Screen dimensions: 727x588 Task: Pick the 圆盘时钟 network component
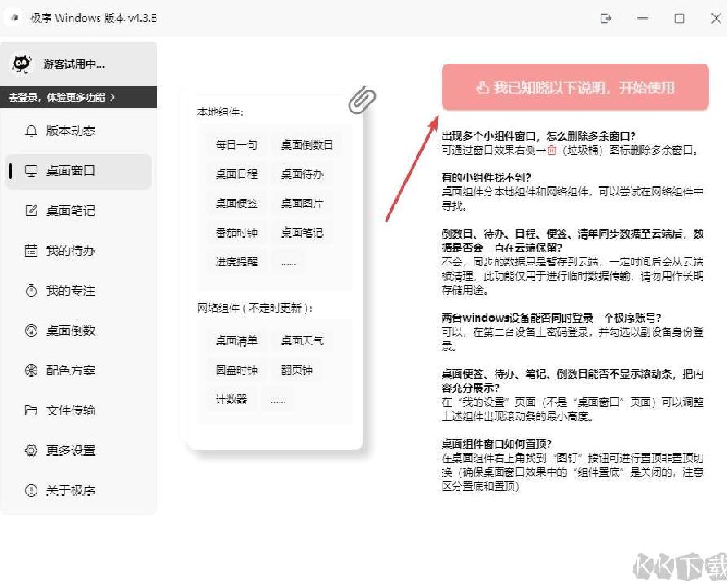coord(236,370)
